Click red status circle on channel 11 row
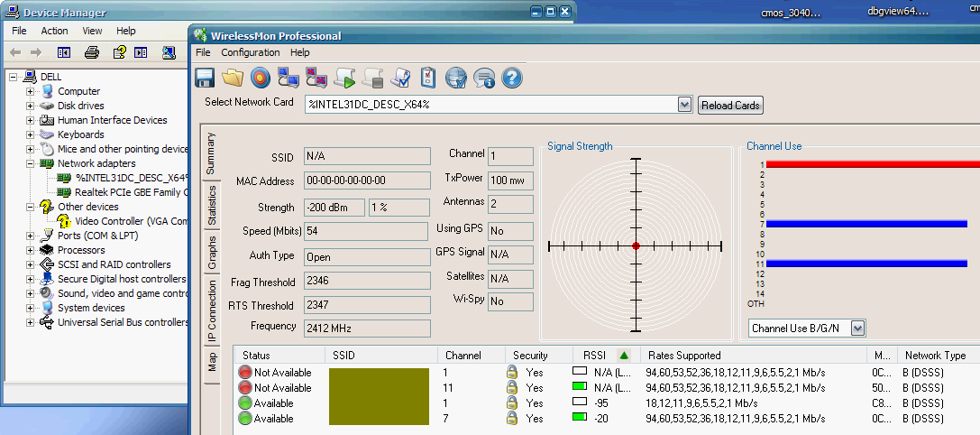The image size is (980, 435). (244, 387)
